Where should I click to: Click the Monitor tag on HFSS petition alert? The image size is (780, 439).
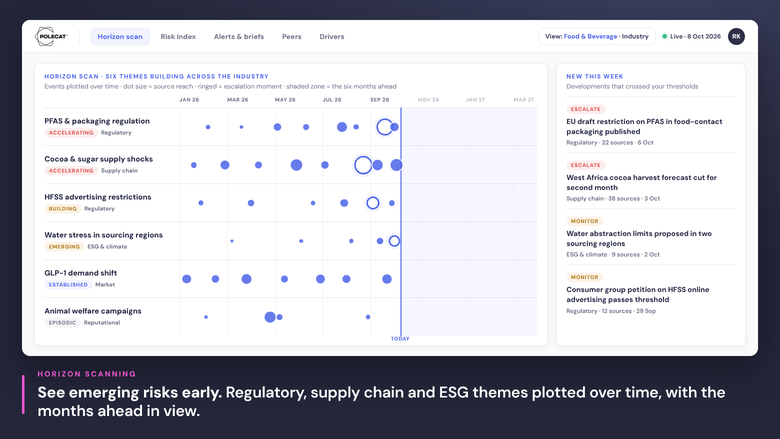585,277
